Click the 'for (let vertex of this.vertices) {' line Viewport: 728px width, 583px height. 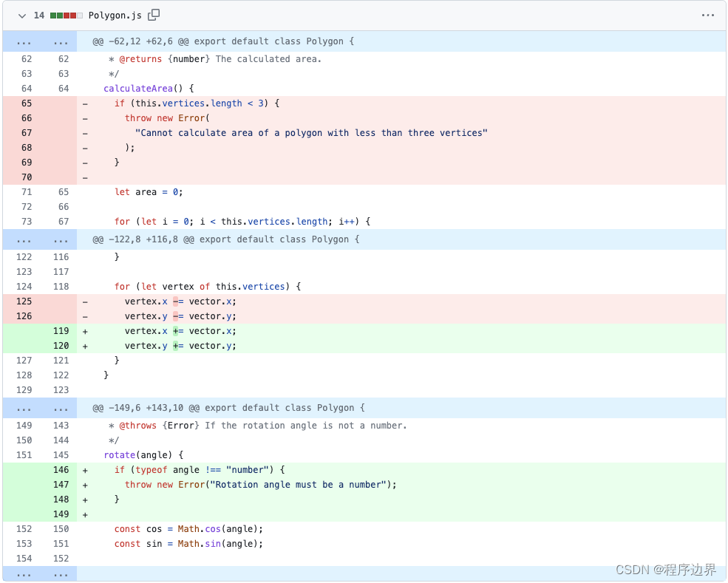click(208, 287)
